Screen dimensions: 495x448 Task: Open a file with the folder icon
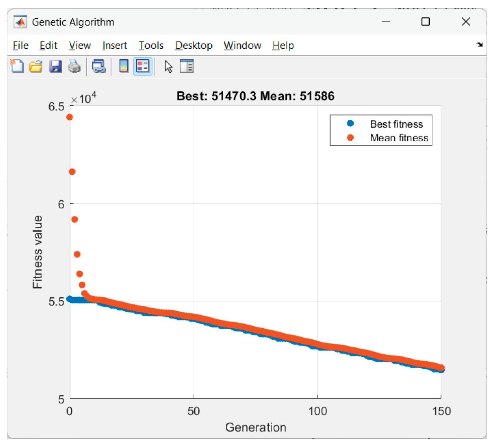36,66
